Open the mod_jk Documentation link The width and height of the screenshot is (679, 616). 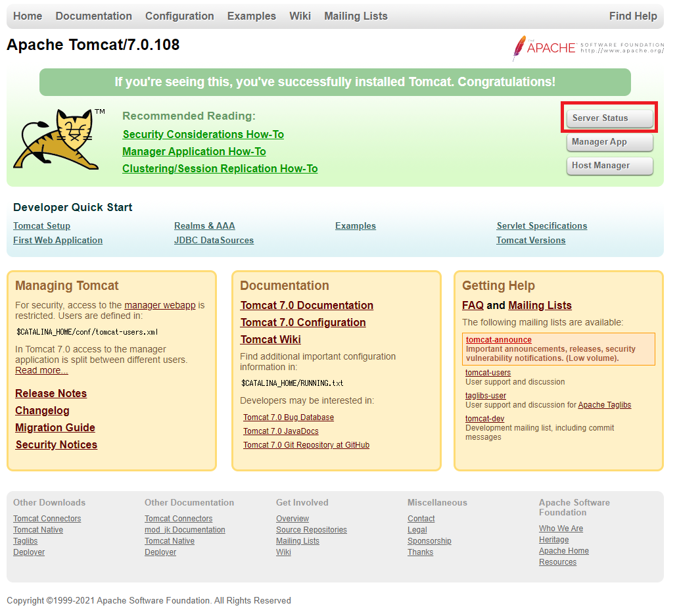click(185, 529)
